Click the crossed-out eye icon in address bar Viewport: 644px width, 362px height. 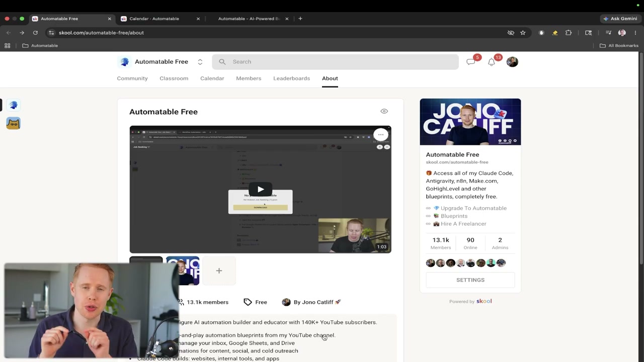[511, 33]
